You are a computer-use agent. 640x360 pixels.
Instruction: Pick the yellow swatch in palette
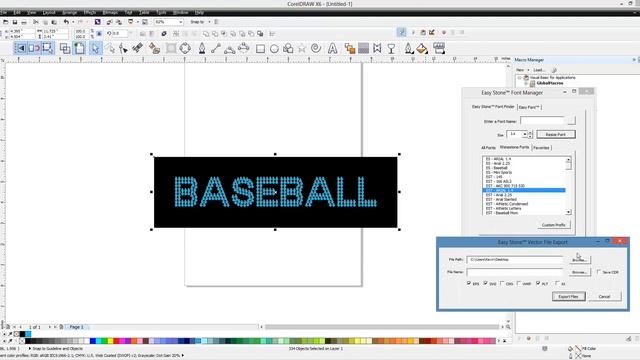[x=110, y=341]
